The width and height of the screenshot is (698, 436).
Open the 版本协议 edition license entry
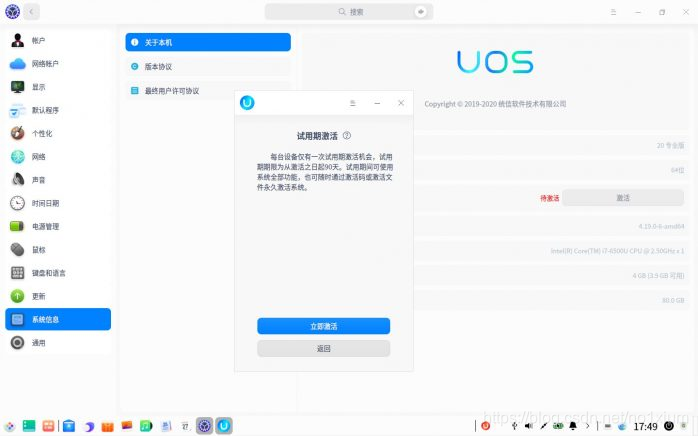coord(208,66)
